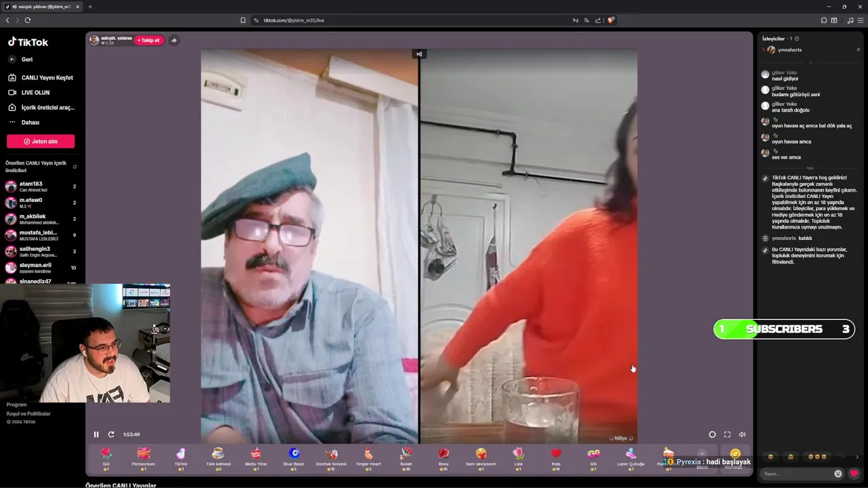Follow the streamer with Takip et button

point(149,41)
